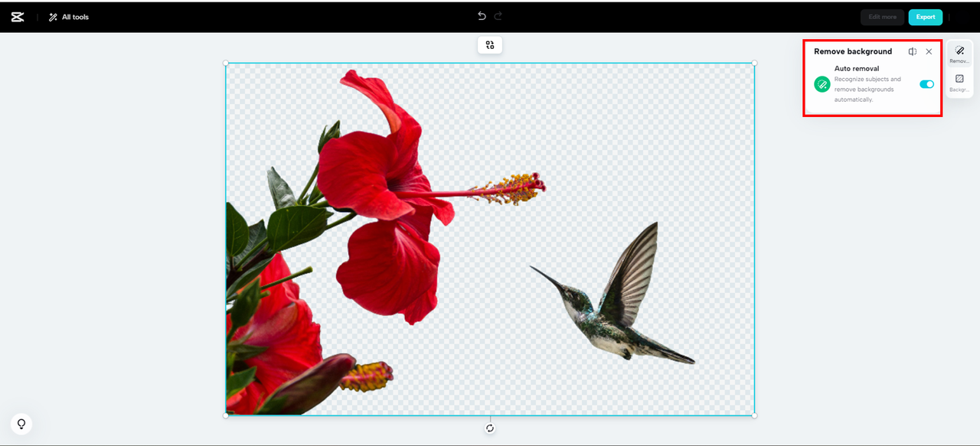980x446 pixels.
Task: Close the Remove background panel
Action: tap(929, 51)
